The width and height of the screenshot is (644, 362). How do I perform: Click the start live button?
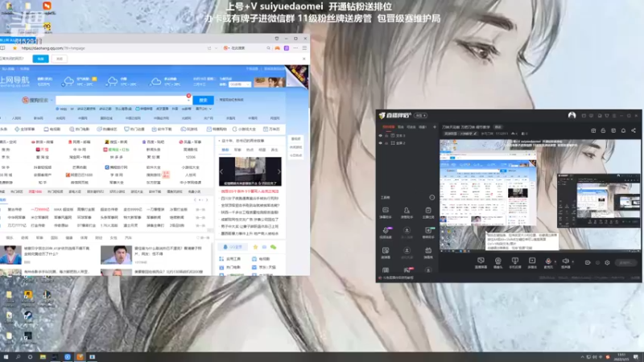click(x=625, y=263)
